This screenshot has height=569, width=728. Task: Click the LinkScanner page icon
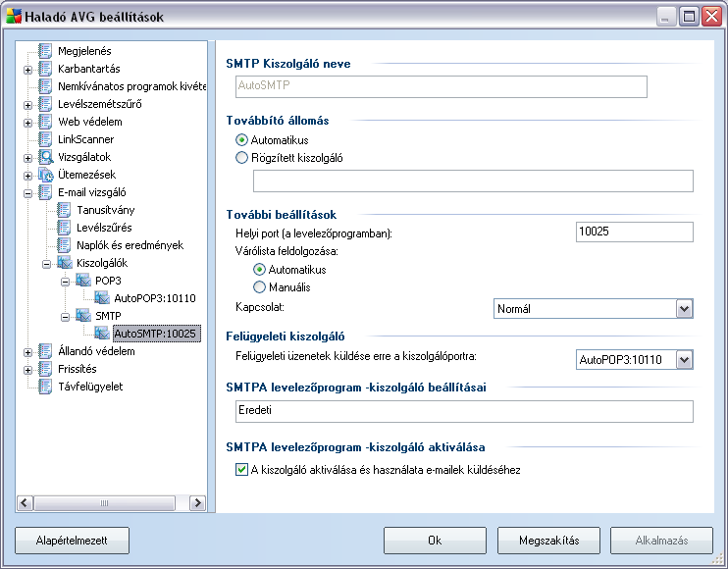(45, 139)
